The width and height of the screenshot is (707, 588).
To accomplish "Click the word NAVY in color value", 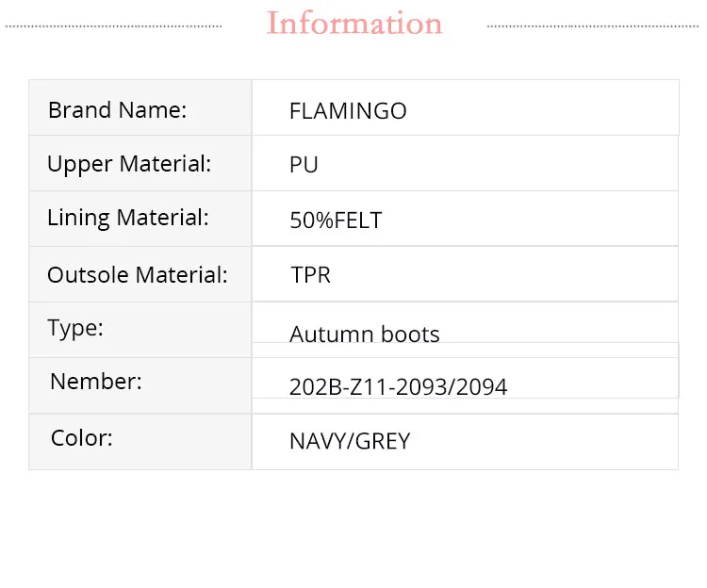I will 315,441.
